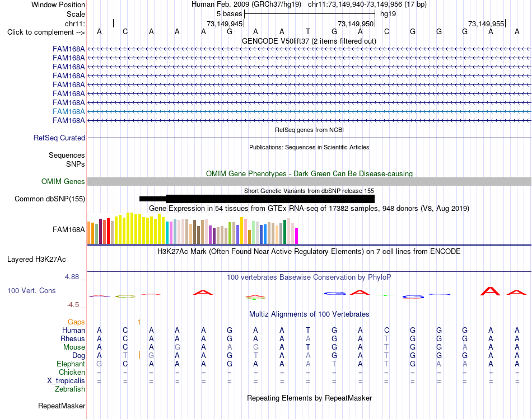Click H3K27Ac Mark ENCODE track title
The height and width of the screenshot is (419, 532).
click(x=309, y=252)
